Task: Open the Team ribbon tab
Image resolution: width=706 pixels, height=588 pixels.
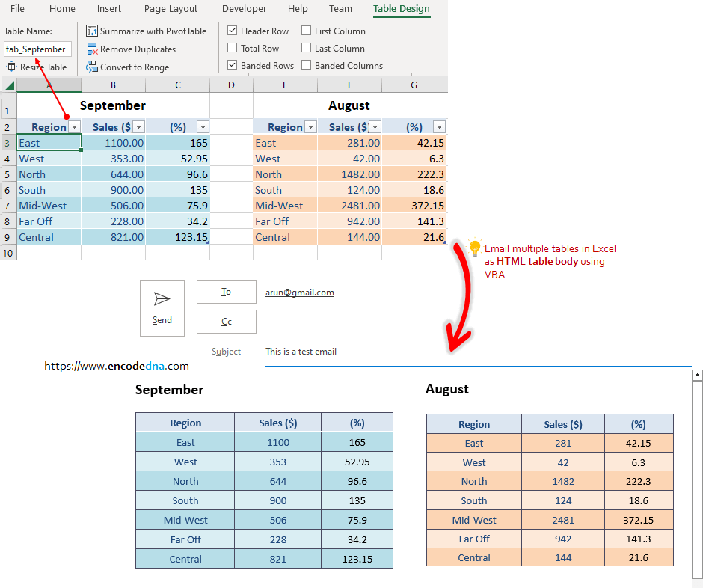Action: point(340,9)
